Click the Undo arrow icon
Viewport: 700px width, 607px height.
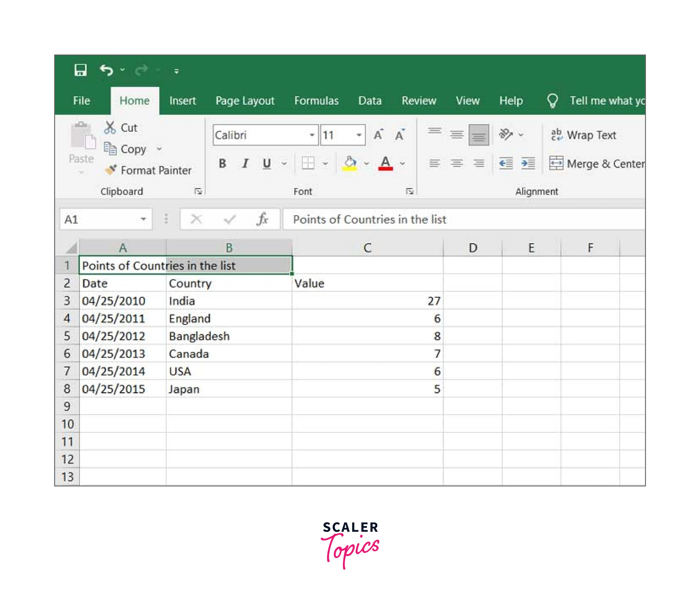pyautogui.click(x=106, y=70)
